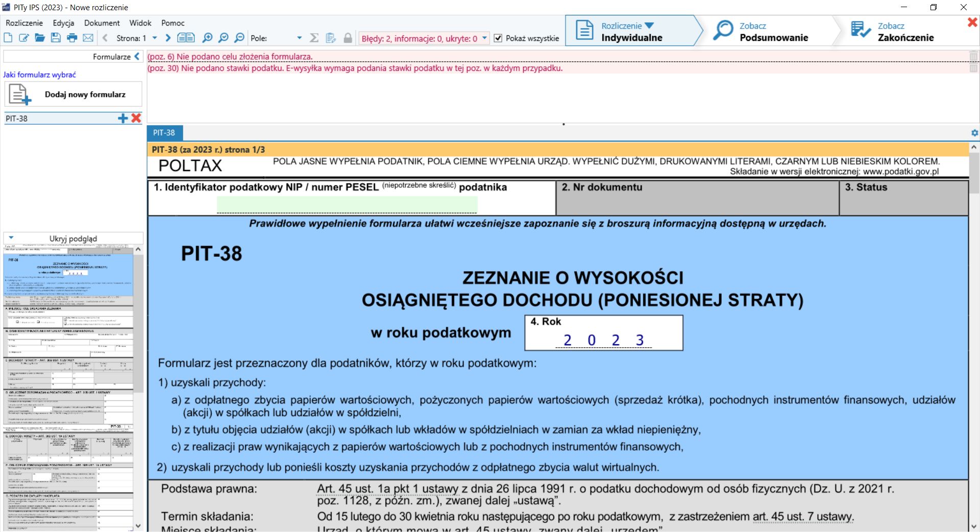
Task: Click the padlock field-lock icon
Action: [x=348, y=38]
